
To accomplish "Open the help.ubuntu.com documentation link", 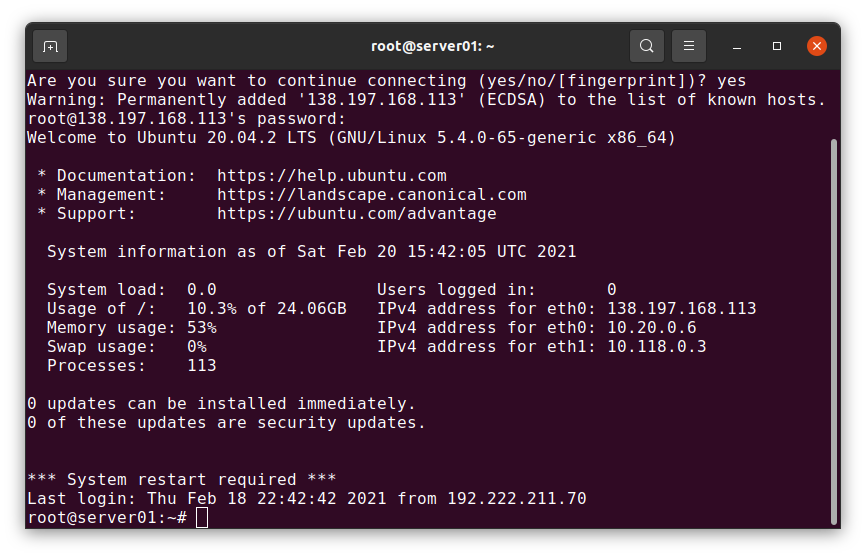I will [x=331, y=176].
